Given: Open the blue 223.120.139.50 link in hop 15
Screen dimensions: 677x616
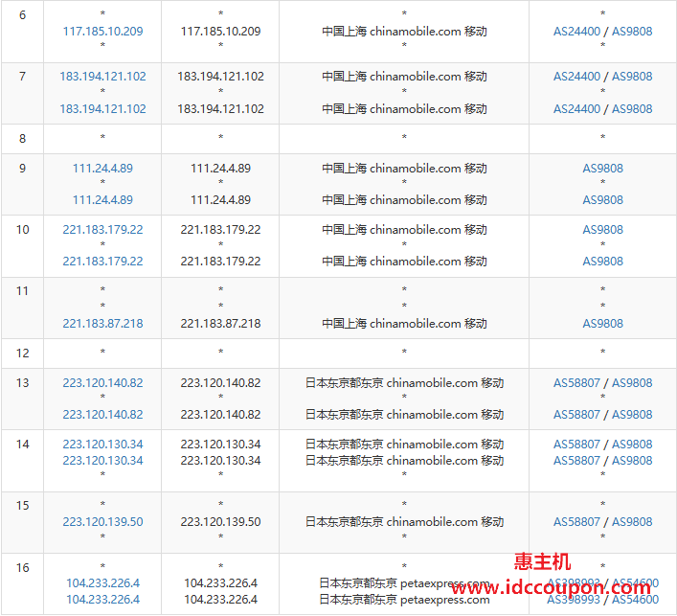Looking at the screenshot, I should (102, 521).
